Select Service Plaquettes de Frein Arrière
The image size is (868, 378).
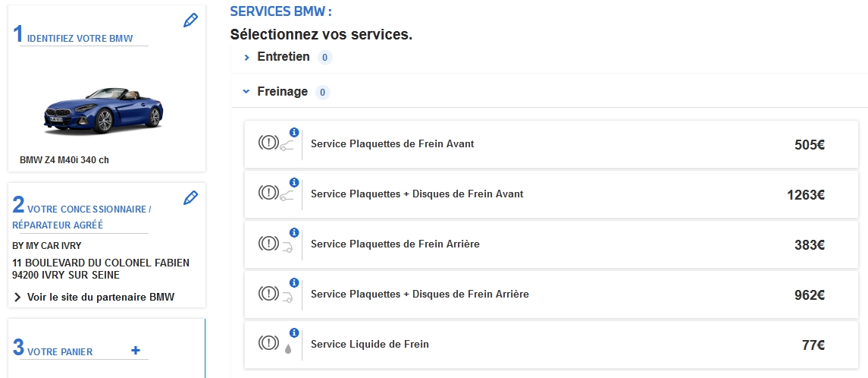395,244
